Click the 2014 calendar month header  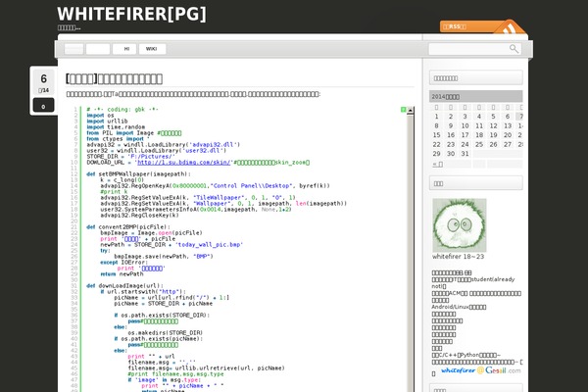coord(475,96)
